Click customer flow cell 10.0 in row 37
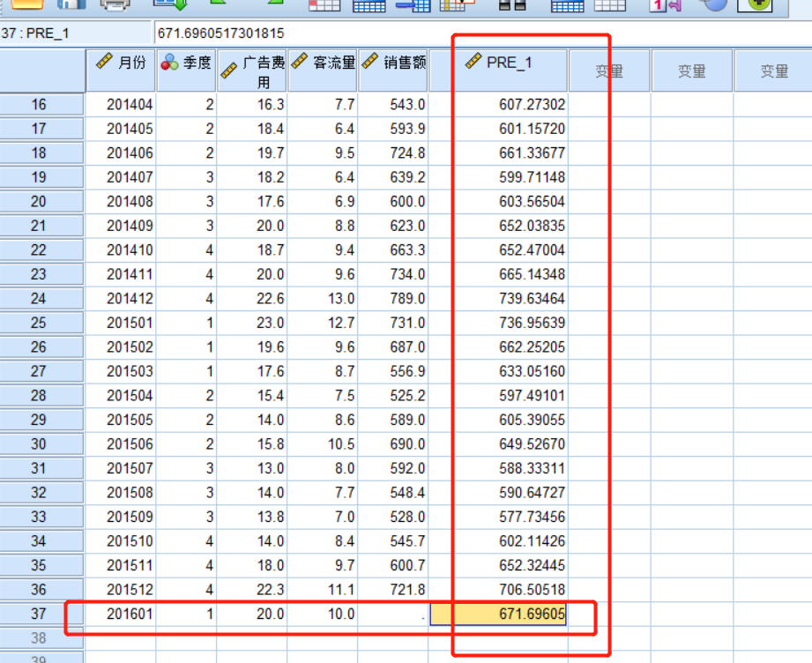The image size is (812, 663). tap(323, 614)
